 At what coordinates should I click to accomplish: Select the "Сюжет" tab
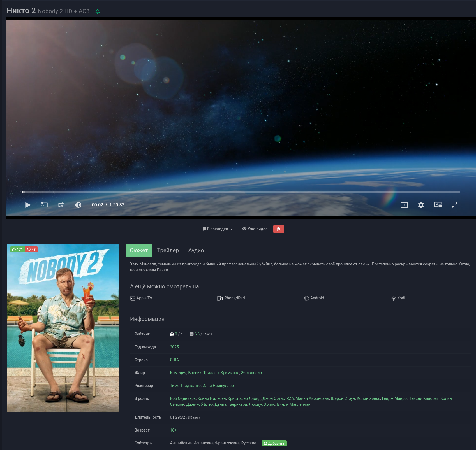coord(139,250)
